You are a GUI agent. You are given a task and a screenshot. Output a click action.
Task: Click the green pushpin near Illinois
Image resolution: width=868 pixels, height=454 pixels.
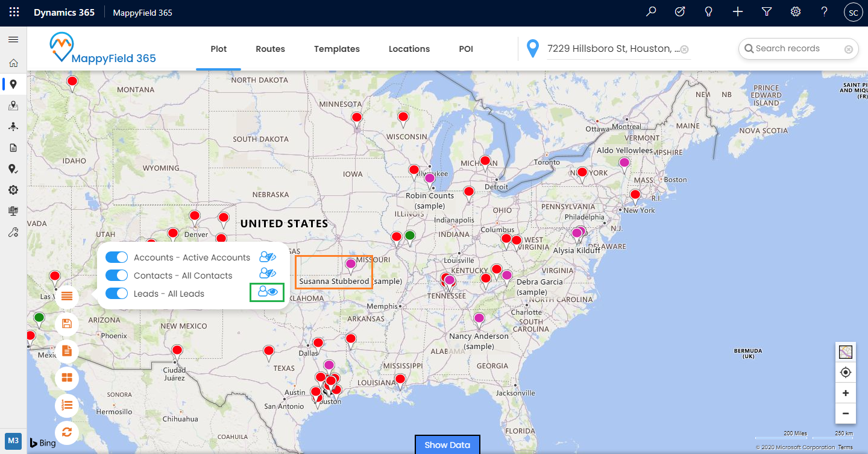[x=410, y=237]
